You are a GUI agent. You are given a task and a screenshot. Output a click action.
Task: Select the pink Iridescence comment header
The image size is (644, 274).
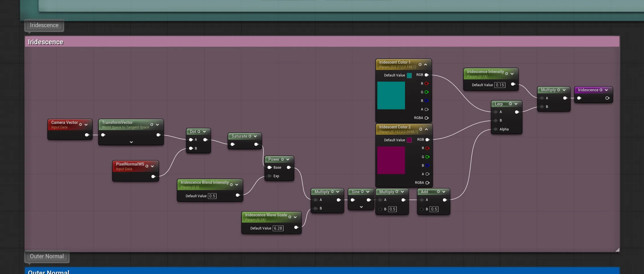[322, 42]
